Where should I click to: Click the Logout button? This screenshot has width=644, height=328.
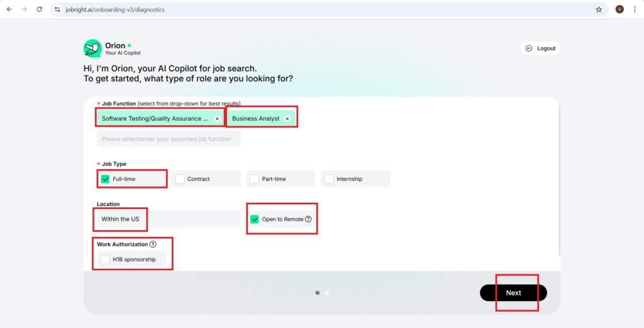[x=540, y=48]
